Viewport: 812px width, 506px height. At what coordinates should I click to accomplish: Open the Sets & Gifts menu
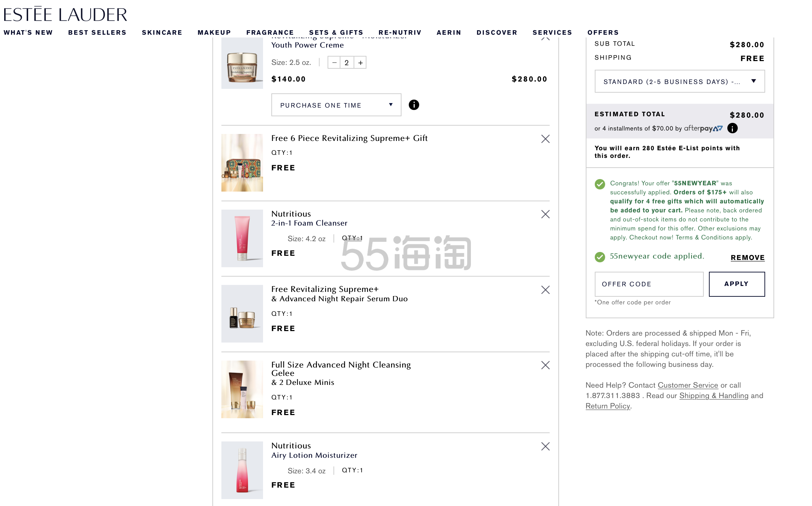336,32
